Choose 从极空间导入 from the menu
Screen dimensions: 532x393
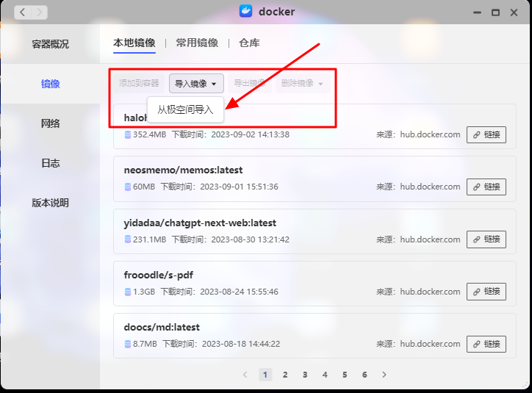[185, 109]
